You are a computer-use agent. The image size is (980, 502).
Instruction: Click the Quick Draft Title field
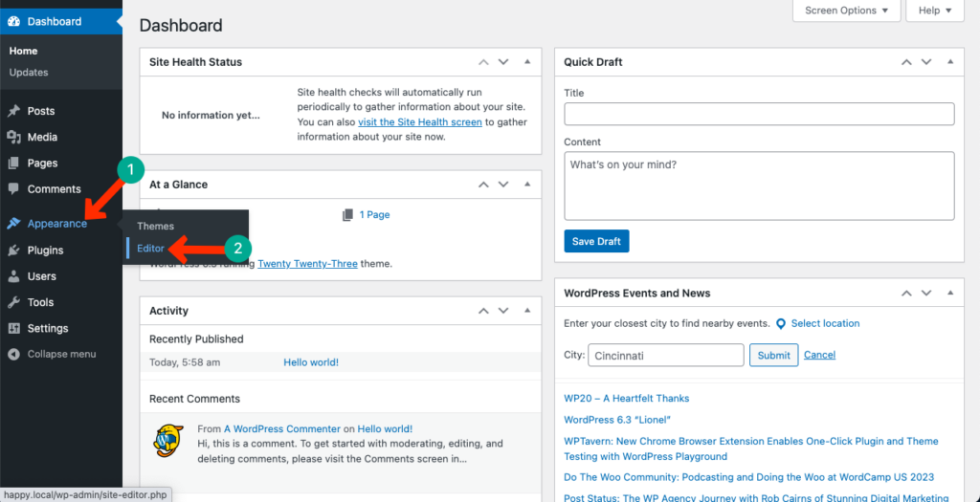click(759, 115)
